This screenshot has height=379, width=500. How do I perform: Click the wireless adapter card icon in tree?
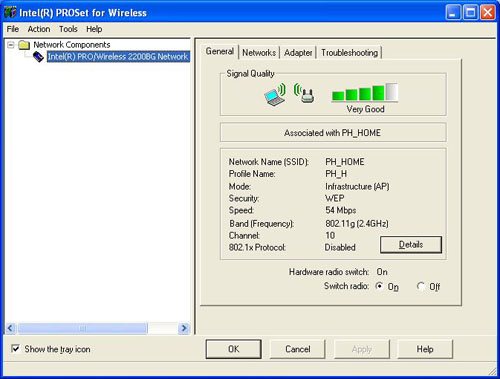38,57
